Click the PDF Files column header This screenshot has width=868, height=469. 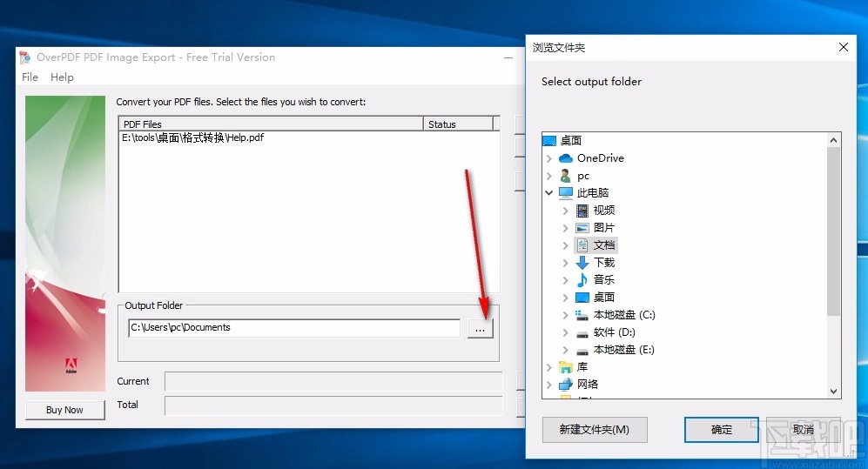(x=271, y=124)
